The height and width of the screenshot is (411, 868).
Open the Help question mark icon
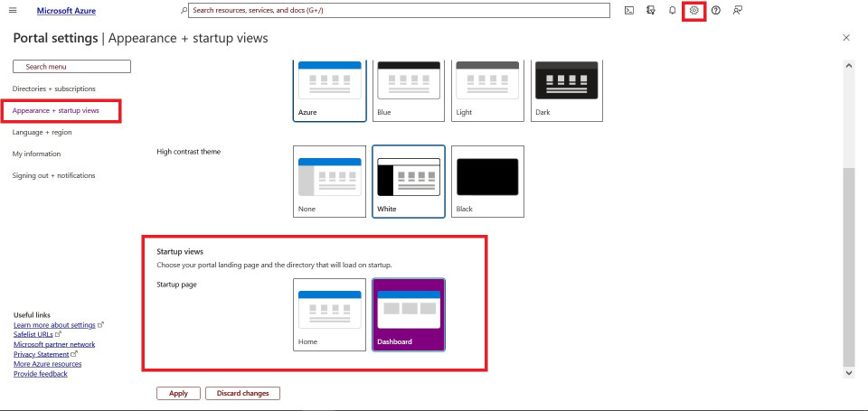[716, 10]
